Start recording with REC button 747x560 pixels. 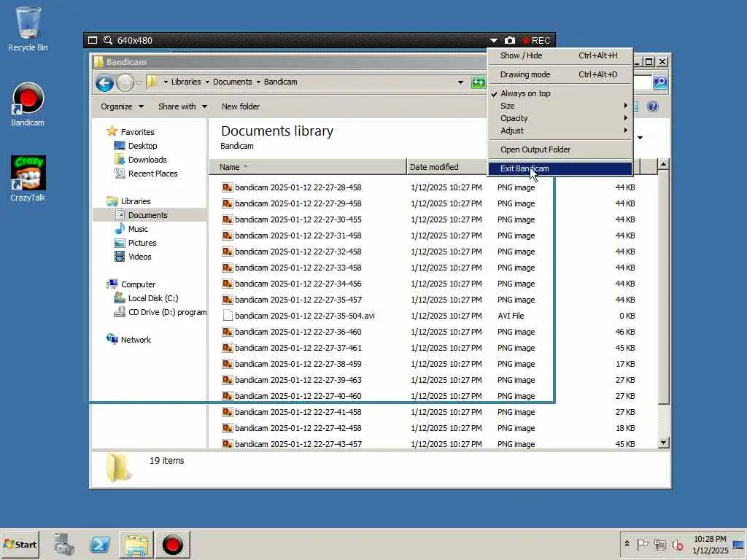click(x=536, y=41)
